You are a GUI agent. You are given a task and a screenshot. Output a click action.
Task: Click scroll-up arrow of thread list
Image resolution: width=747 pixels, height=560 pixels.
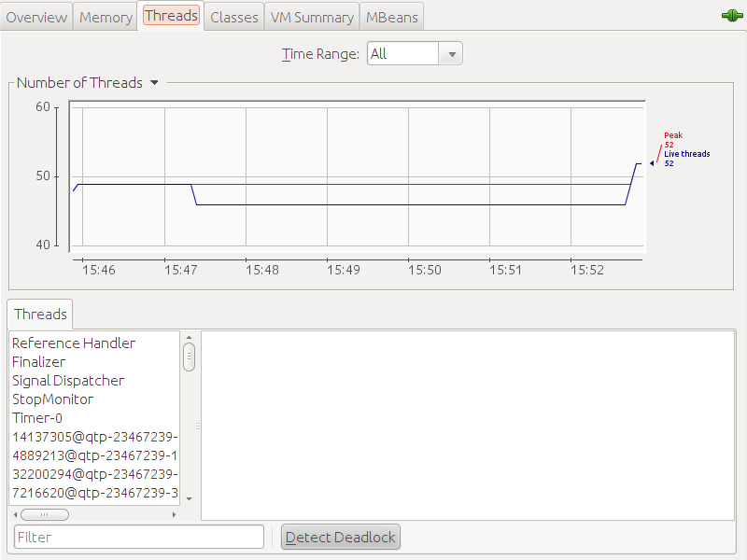click(189, 338)
